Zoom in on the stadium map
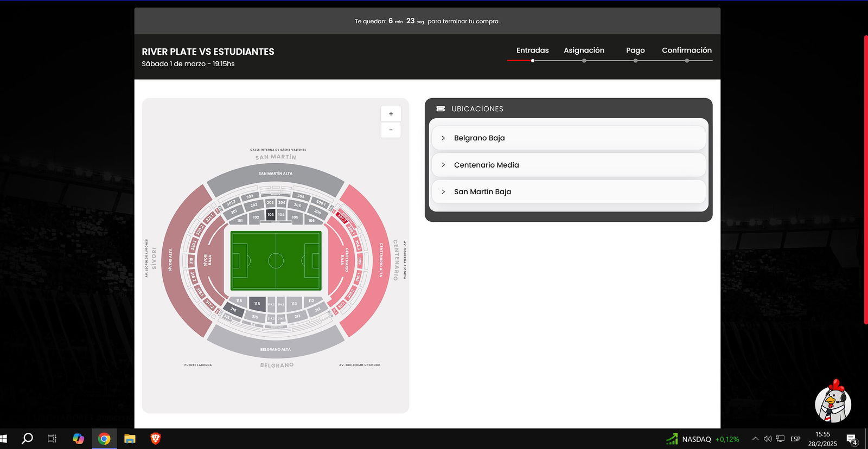The width and height of the screenshot is (868, 449). click(391, 114)
